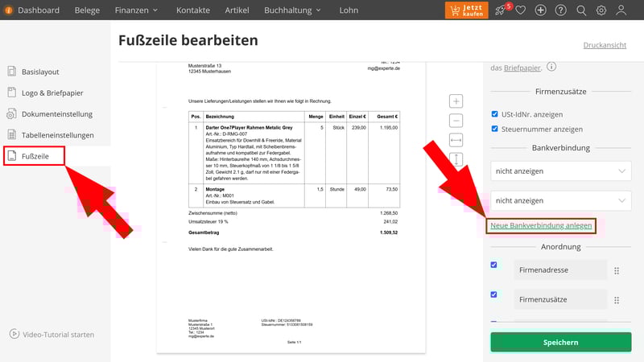
Task: Expand the Buchhaltung menu
Action: [292, 10]
